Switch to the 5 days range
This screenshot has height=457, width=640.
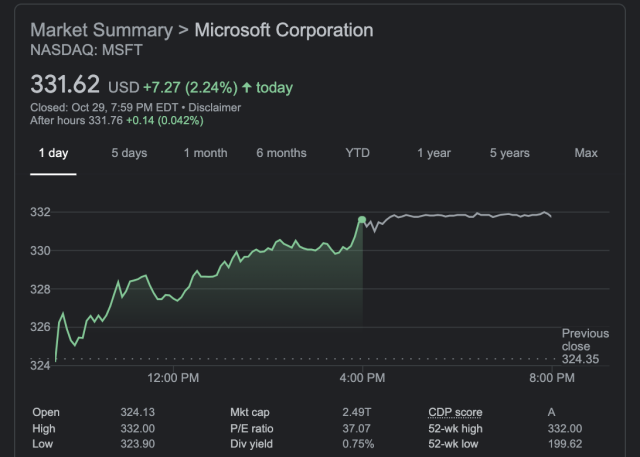click(128, 153)
